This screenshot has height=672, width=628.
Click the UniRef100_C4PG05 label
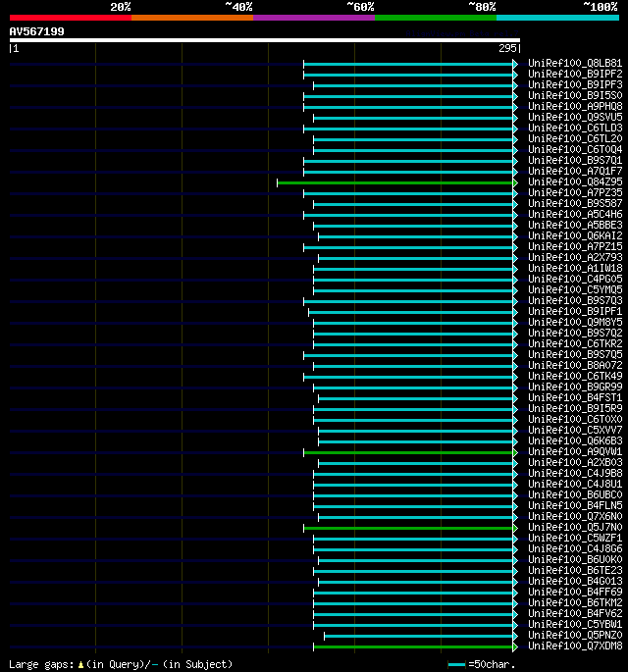[575, 279]
